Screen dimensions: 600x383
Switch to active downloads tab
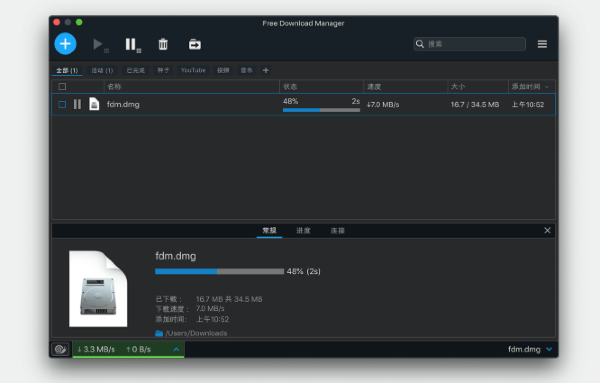tap(102, 70)
